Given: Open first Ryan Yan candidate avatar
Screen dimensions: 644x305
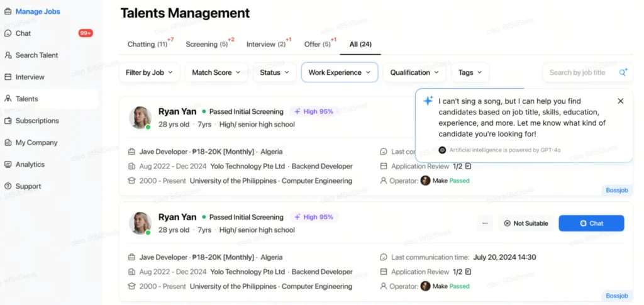Looking at the screenshot, I should [x=140, y=118].
